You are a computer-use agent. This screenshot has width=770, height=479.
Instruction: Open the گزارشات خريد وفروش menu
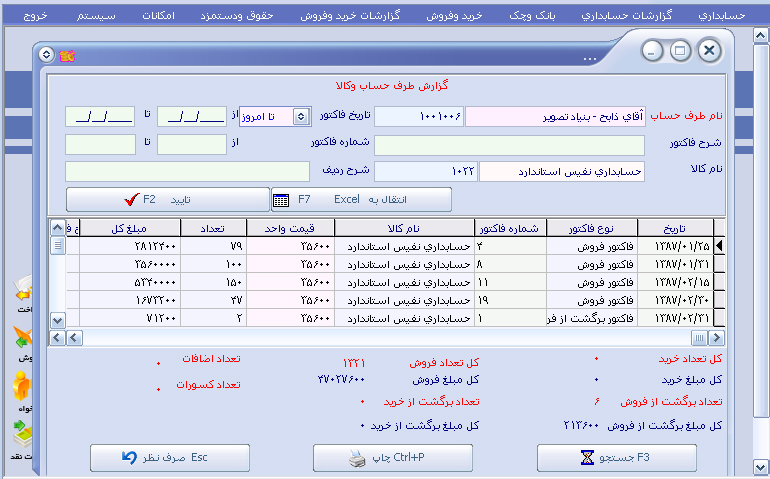353,17
